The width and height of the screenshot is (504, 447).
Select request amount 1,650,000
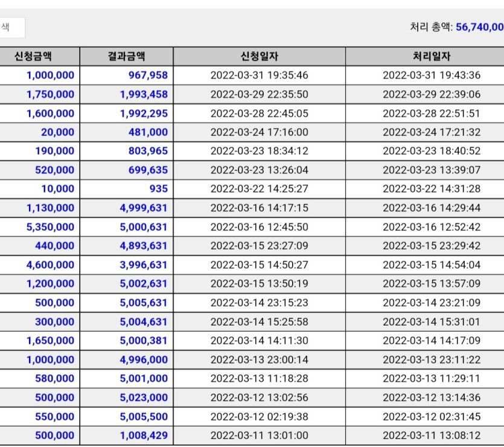coord(50,341)
